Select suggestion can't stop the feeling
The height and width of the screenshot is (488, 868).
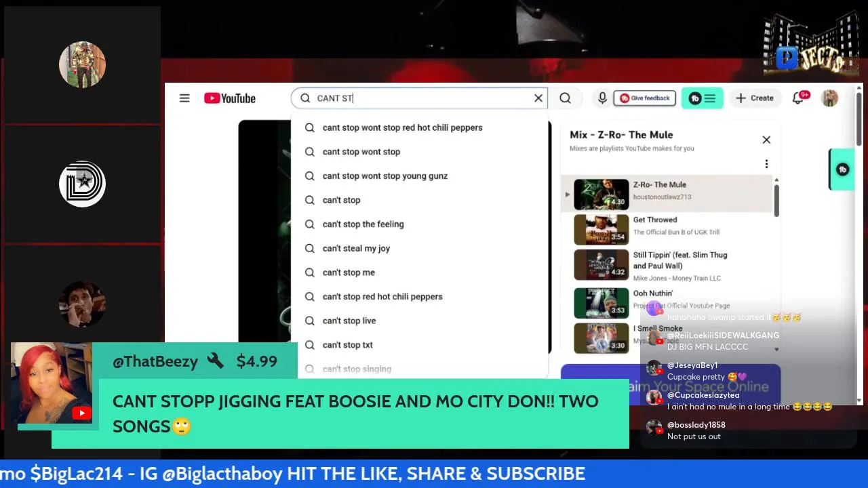pos(419,224)
